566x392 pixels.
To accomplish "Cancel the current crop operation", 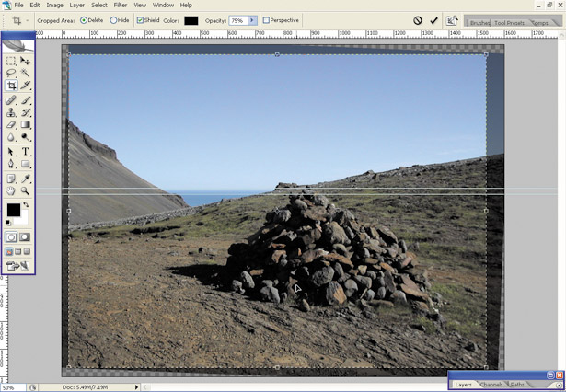I will (418, 20).
